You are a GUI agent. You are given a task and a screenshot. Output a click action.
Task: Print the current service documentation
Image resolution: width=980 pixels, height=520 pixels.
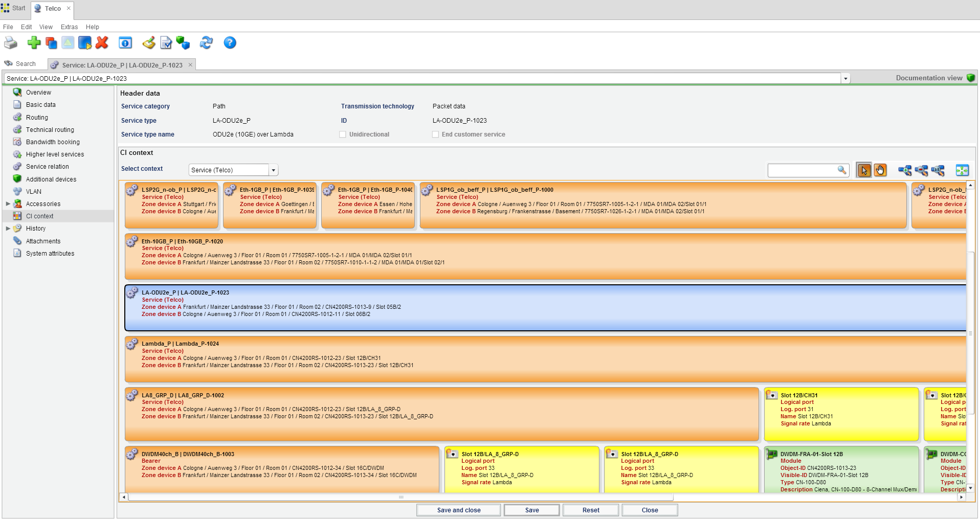click(10, 43)
